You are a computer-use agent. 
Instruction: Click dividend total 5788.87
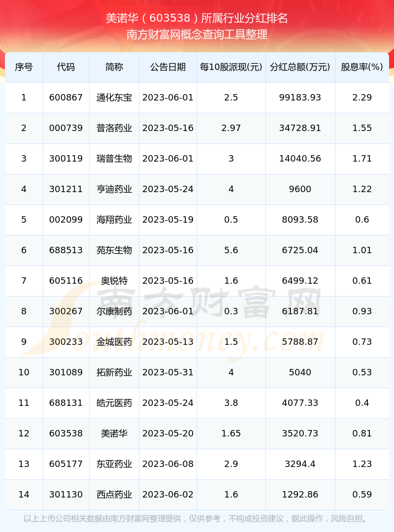pos(300,342)
